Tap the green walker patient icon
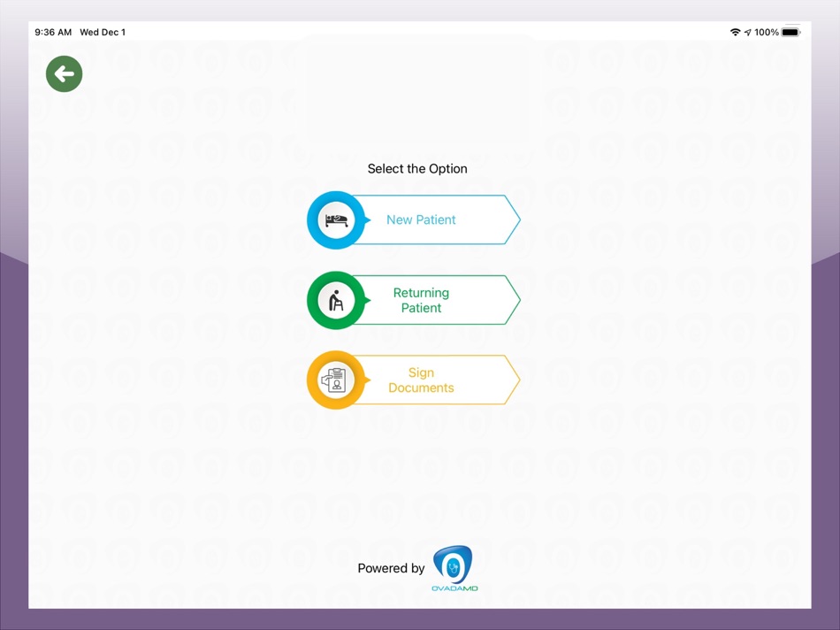Viewport: 840px width, 630px height. point(336,300)
